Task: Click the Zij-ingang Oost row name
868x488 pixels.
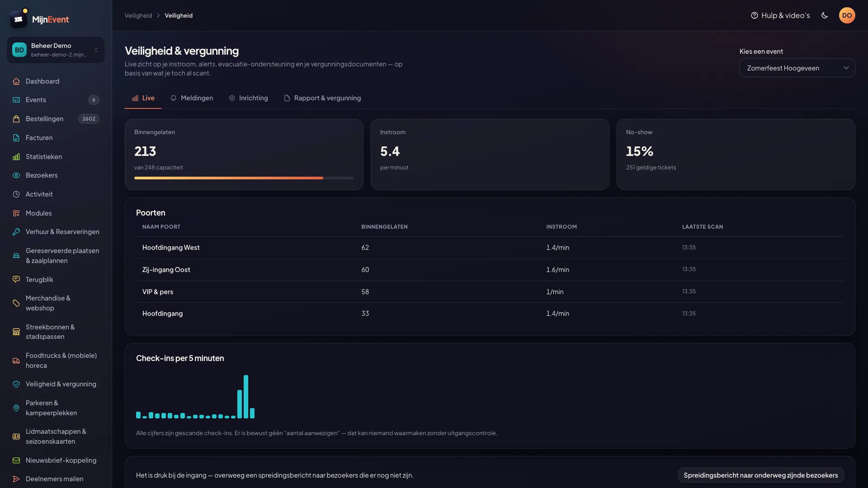Action: click(x=166, y=270)
